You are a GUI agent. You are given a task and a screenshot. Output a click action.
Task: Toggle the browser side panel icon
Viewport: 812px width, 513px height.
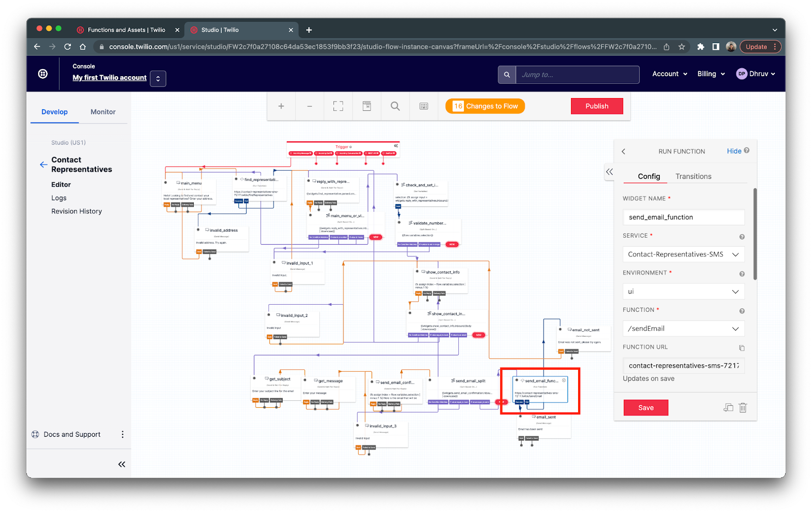click(716, 47)
